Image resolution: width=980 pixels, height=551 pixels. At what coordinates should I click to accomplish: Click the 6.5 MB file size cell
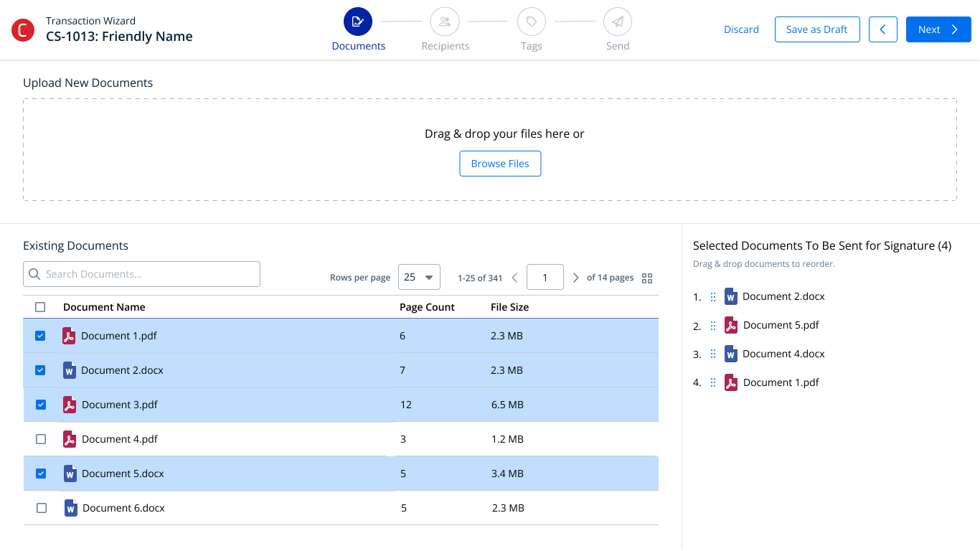pyautogui.click(x=507, y=405)
